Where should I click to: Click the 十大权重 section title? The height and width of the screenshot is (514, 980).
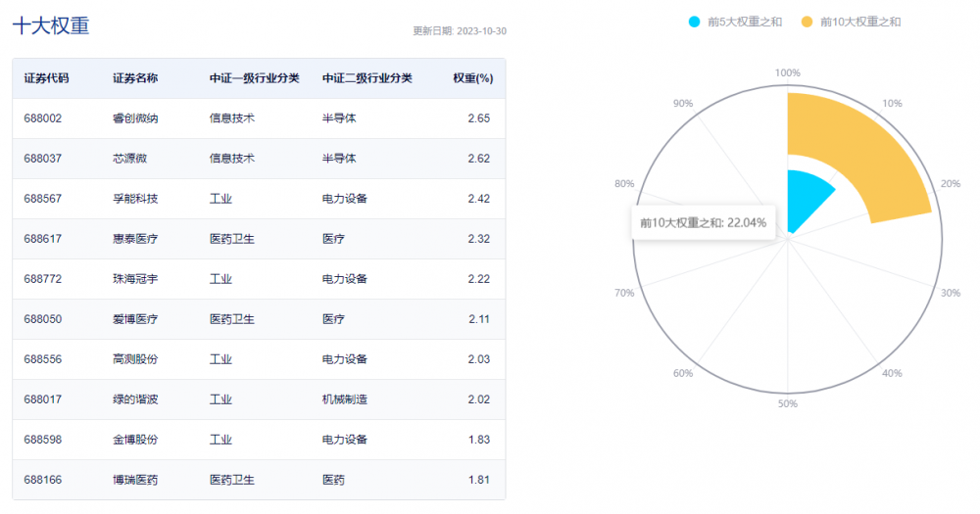click(x=51, y=25)
